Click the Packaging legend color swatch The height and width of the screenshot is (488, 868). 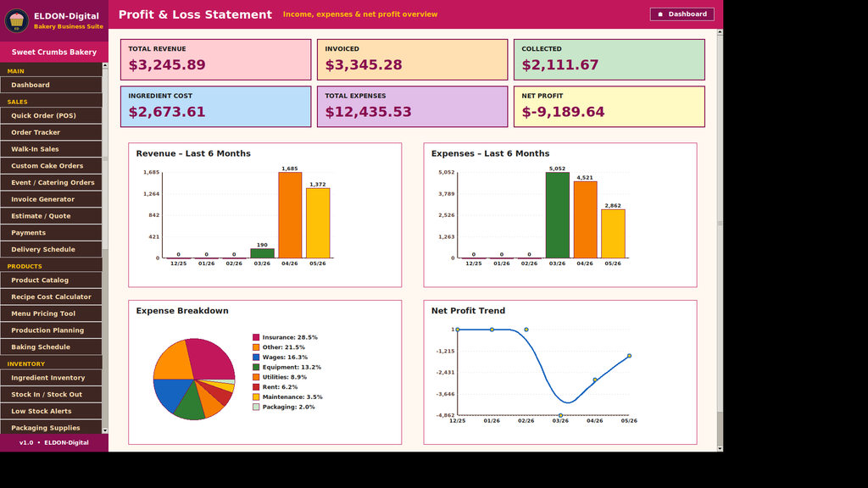pyautogui.click(x=256, y=408)
